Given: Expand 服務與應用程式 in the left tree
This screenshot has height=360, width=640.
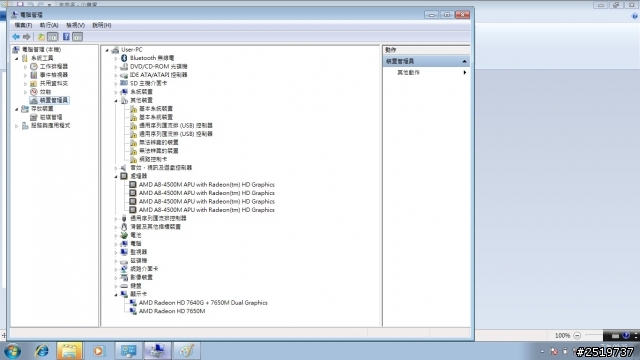Looking at the screenshot, I should tap(17, 126).
